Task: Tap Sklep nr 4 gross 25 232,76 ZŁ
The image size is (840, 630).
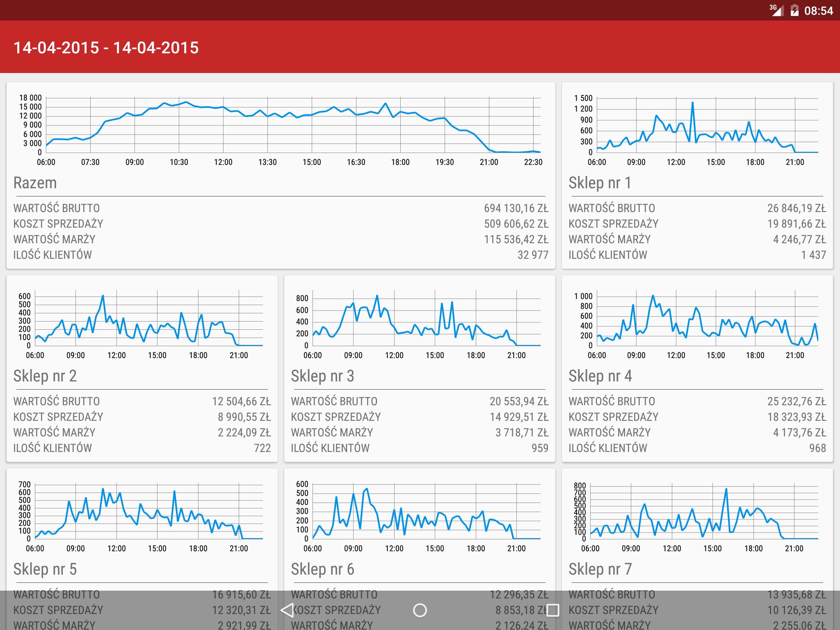Action: [x=797, y=401]
